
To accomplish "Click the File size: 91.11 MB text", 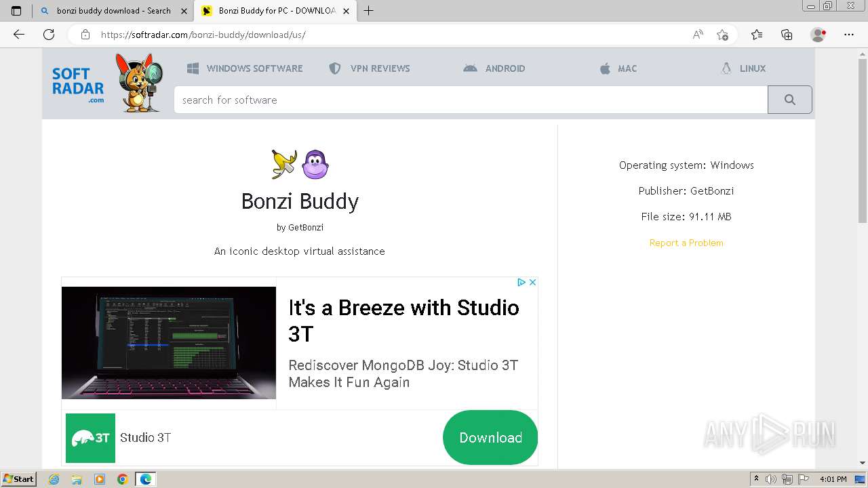I will (x=686, y=217).
